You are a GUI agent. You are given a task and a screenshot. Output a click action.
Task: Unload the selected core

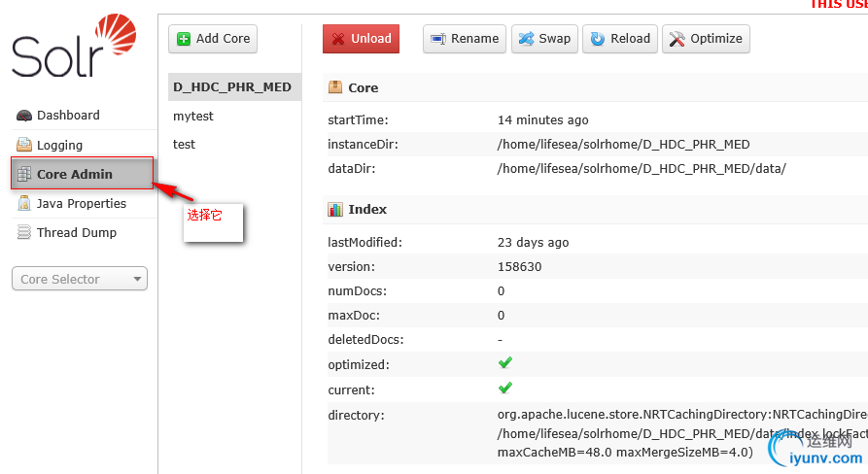(361, 39)
